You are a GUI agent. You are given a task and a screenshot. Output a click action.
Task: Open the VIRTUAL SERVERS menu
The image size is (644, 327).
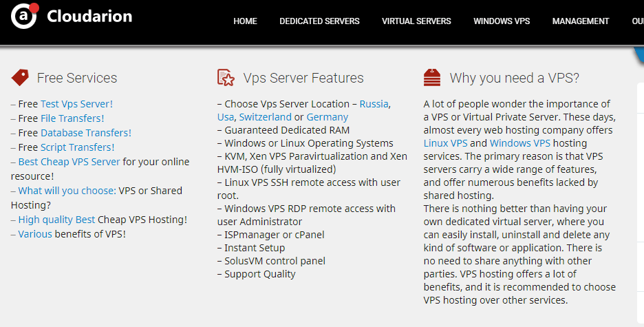click(x=416, y=21)
